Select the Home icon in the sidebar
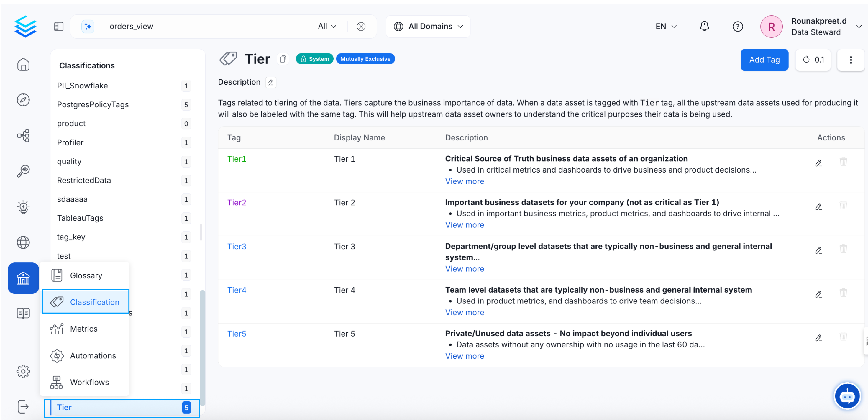 23,64
